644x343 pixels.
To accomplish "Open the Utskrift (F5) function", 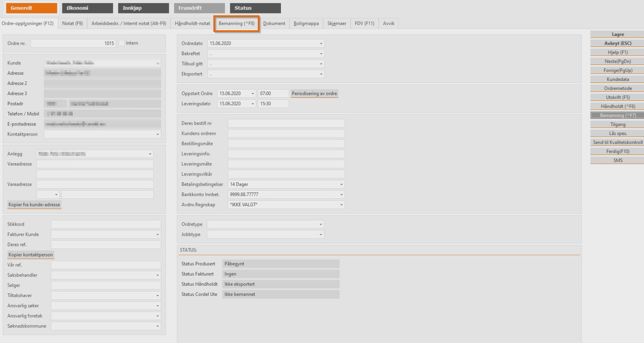I will coord(617,97).
